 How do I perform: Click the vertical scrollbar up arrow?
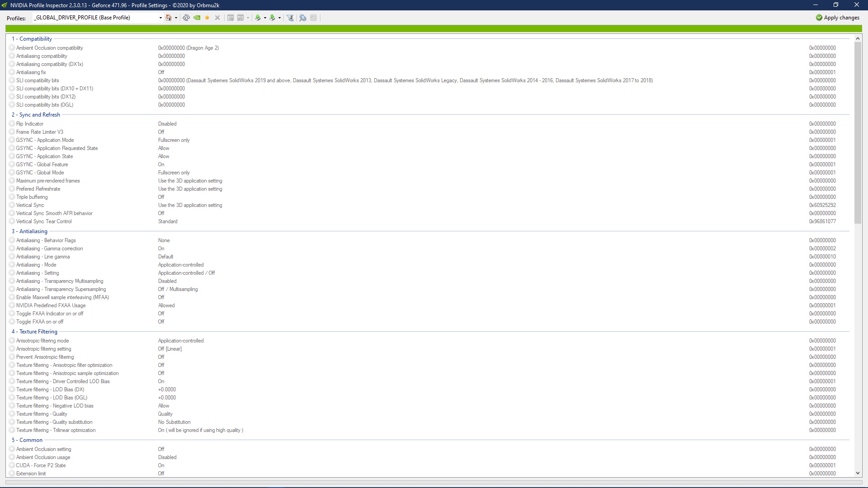tap(858, 38)
